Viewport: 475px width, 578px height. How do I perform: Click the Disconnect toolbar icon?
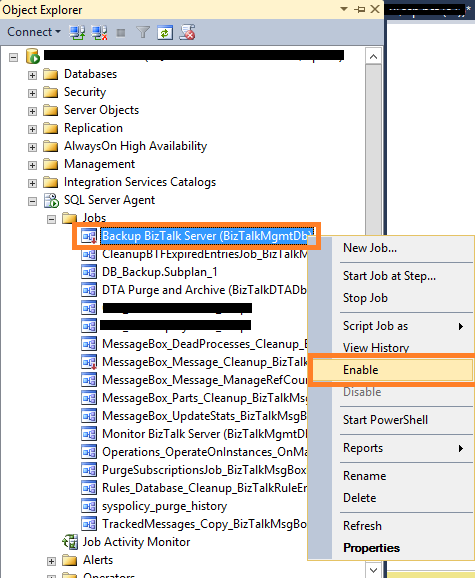pyautogui.click(x=99, y=32)
